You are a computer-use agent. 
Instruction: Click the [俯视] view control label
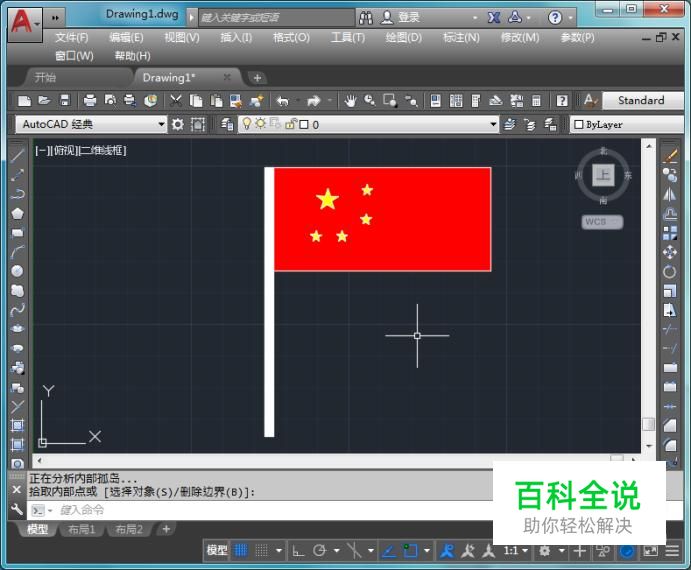[x=63, y=150]
